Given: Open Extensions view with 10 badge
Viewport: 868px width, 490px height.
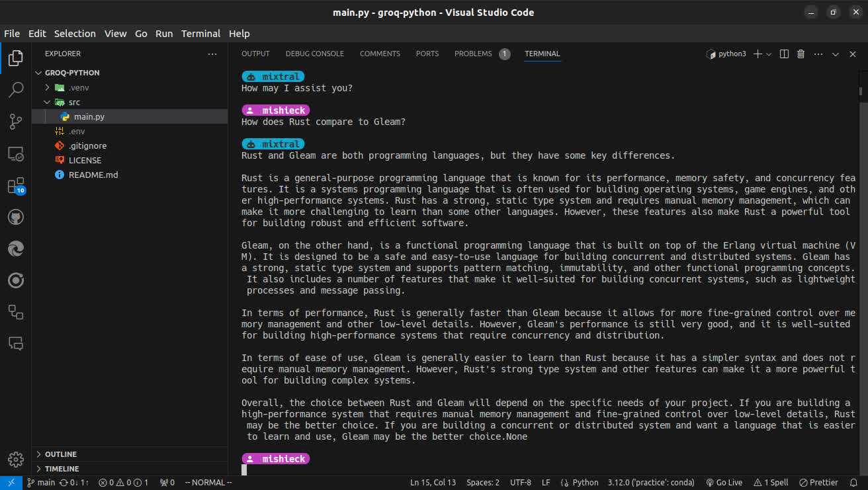Looking at the screenshot, I should click(x=16, y=186).
